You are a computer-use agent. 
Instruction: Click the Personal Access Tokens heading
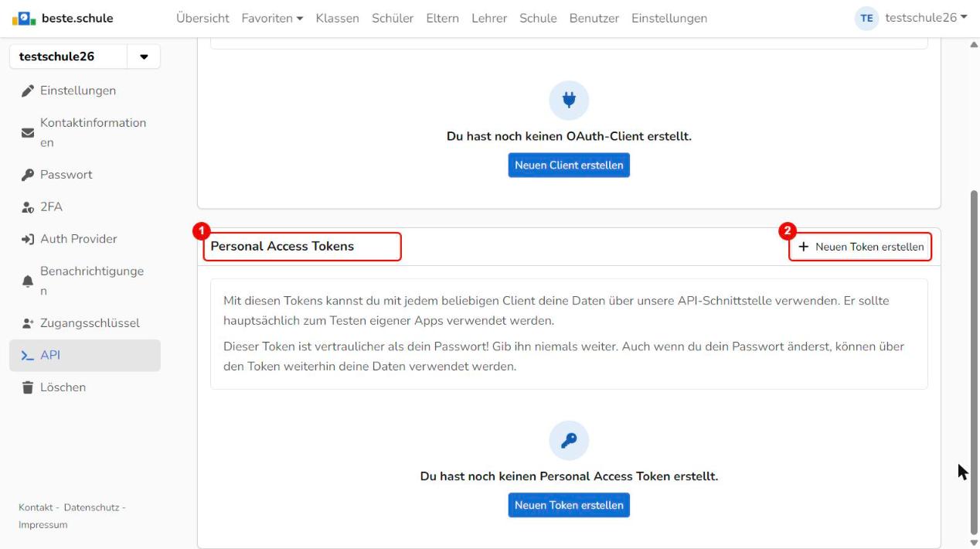(x=282, y=247)
